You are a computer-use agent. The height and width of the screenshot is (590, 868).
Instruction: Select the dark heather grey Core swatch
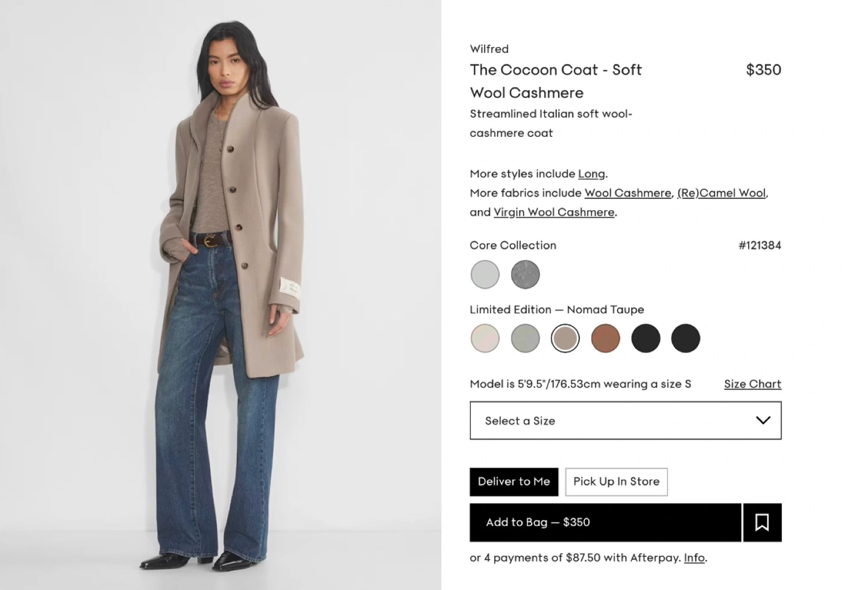[525, 275]
